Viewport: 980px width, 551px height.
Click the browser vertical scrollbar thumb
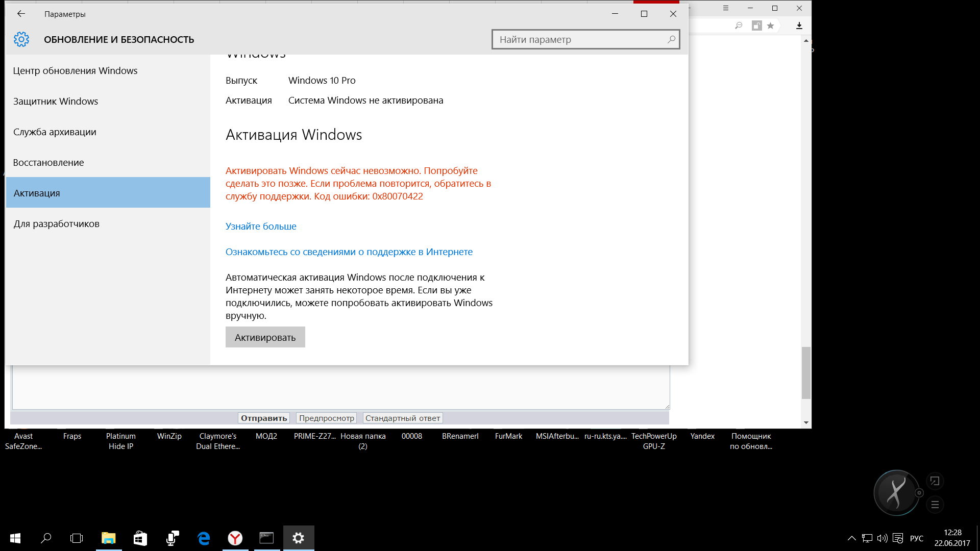tap(806, 372)
